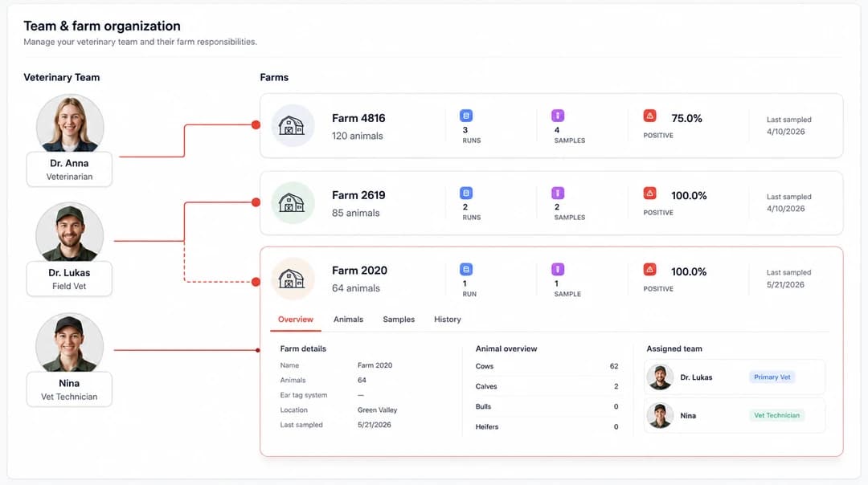This screenshot has height=485, width=868.
Task: Click the Farm 2020 connector dot
Action: [256, 282]
